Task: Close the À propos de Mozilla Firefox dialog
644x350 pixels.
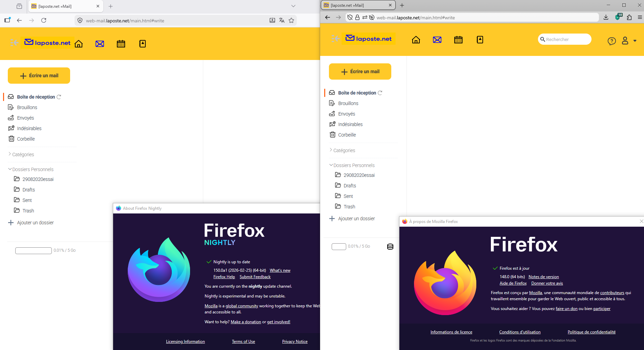Action: coord(641,221)
